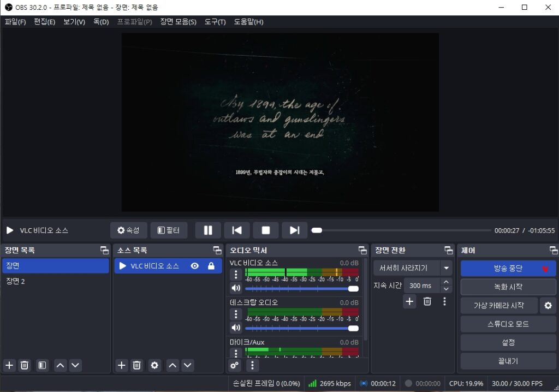Toggle 스튜디오 모드
This screenshot has width=559, height=392.
[x=508, y=324]
